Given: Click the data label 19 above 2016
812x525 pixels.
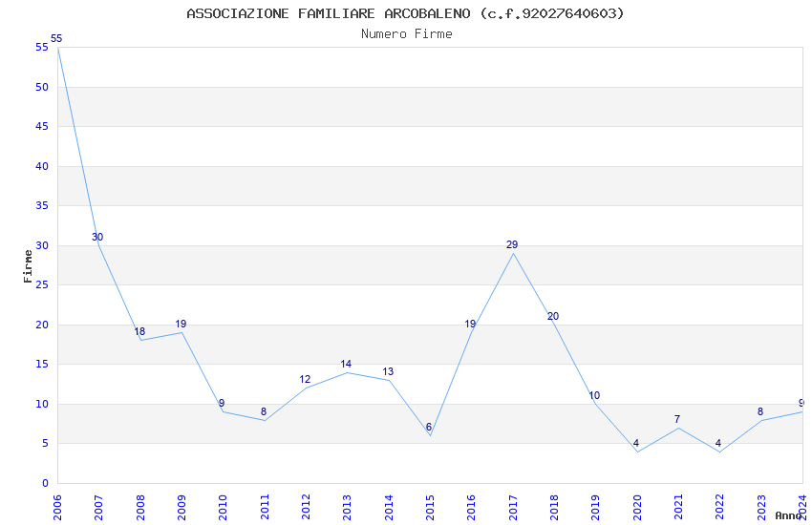Looking at the screenshot, I should click(470, 324).
